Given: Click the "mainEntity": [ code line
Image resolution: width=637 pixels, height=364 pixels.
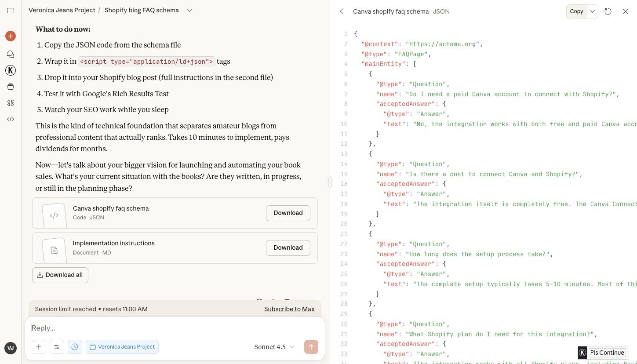Looking at the screenshot, I should 389,64.
